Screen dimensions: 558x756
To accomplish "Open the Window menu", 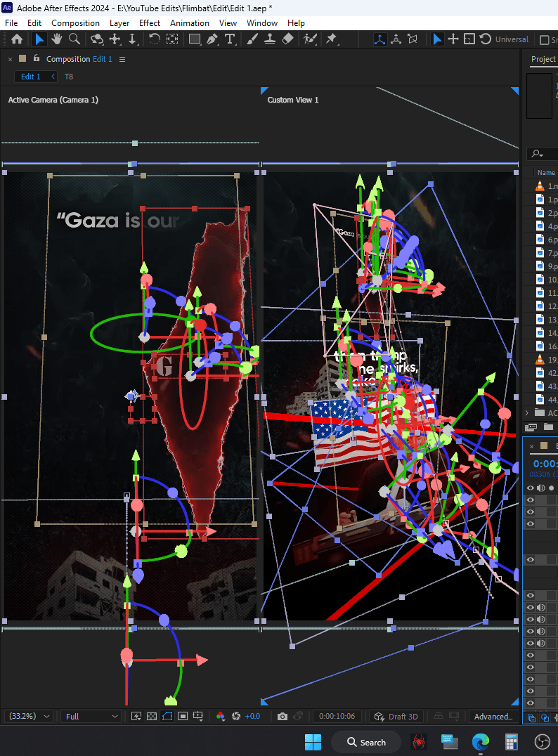I will click(262, 23).
